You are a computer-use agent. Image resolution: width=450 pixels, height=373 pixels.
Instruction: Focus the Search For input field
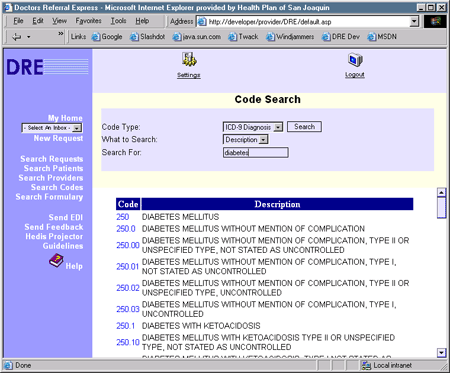(x=256, y=153)
